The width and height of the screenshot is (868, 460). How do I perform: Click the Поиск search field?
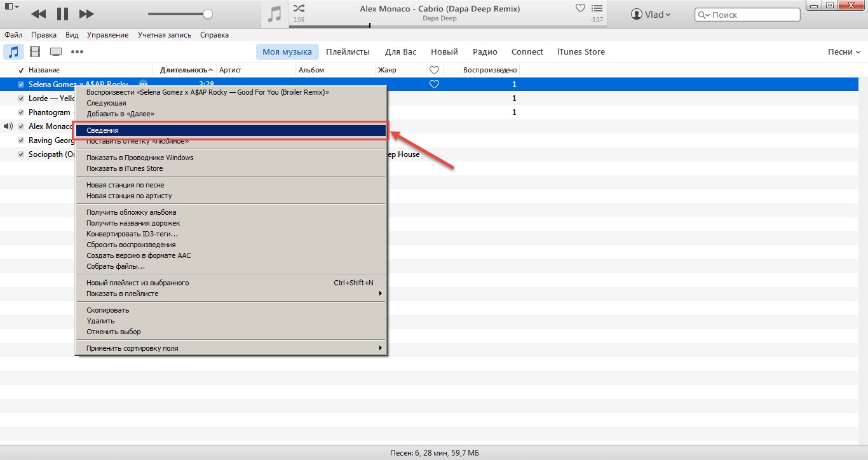click(x=748, y=14)
